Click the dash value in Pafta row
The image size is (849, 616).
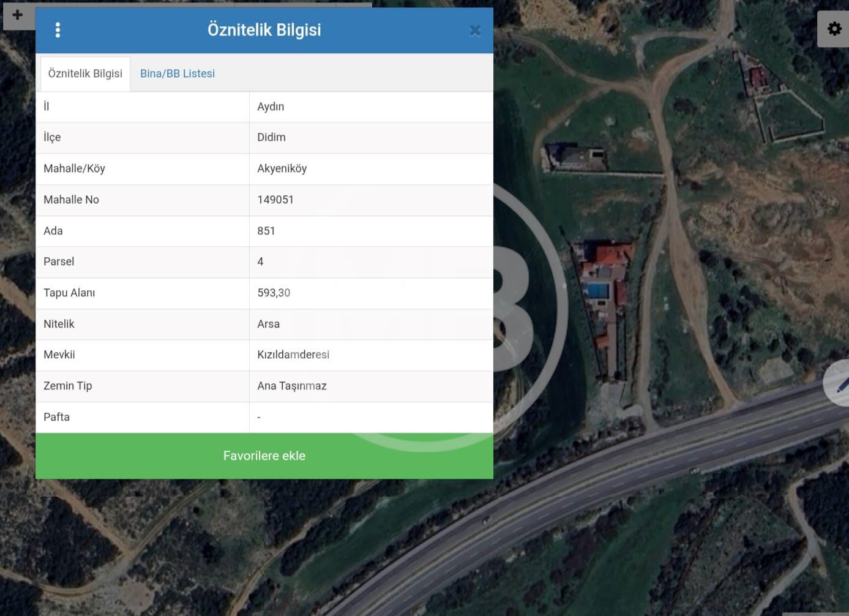[x=259, y=417]
